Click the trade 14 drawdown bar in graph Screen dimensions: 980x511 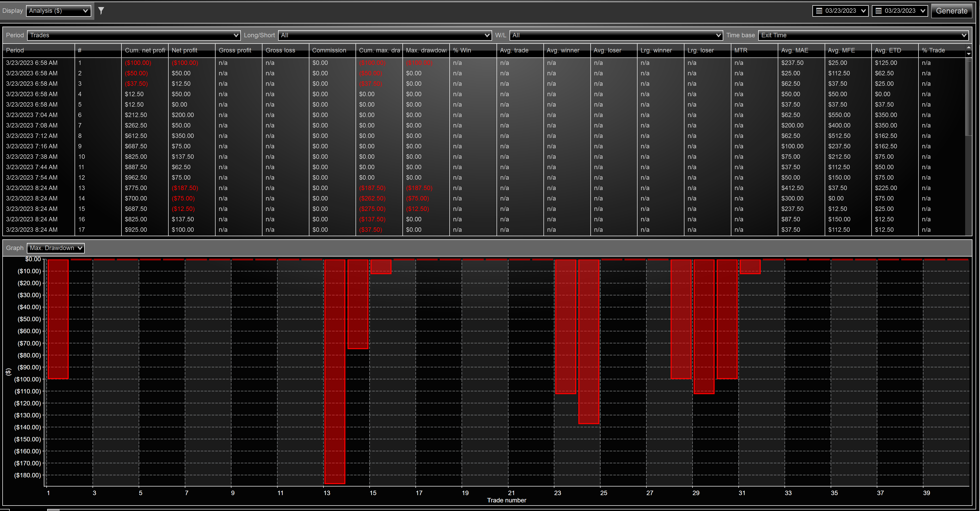coord(358,304)
